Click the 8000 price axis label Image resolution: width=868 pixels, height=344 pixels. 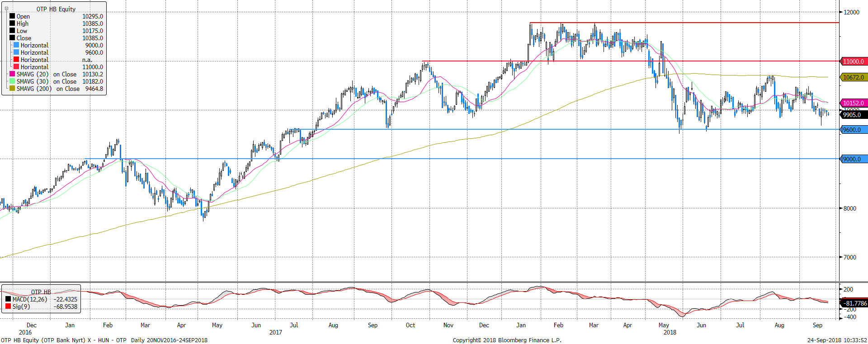pos(850,208)
